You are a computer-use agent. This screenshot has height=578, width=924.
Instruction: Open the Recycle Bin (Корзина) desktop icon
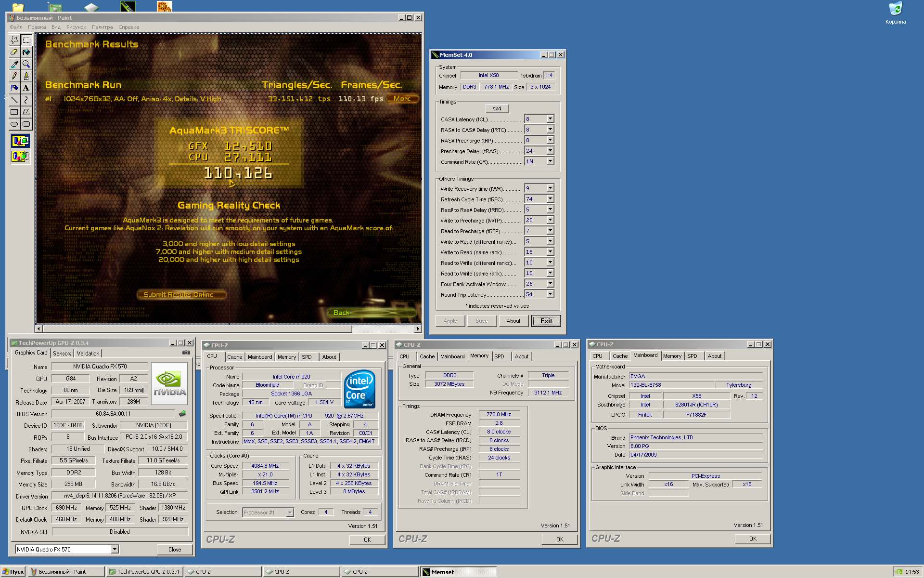(x=896, y=13)
